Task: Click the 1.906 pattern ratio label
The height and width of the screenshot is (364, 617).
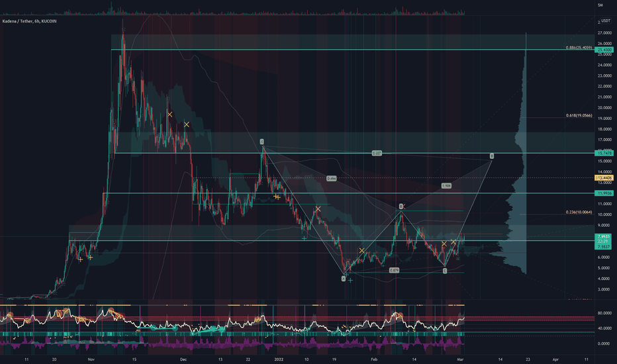Action: click(446, 186)
